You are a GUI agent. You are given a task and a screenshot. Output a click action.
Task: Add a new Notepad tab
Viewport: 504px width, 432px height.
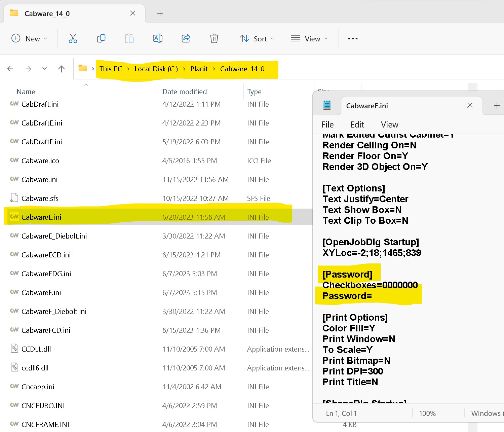(497, 106)
